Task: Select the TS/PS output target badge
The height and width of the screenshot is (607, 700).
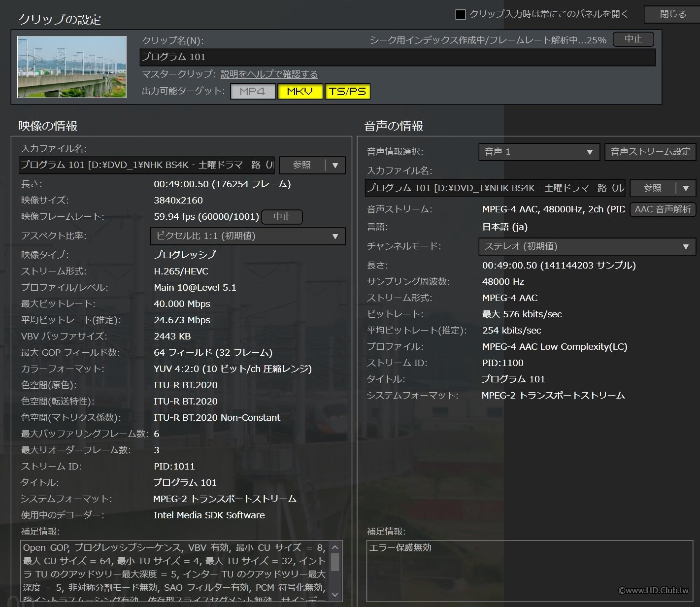Action: pos(347,92)
